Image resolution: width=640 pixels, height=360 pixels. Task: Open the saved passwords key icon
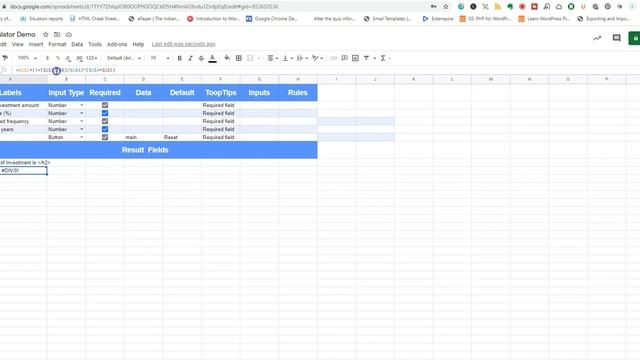coord(433,7)
